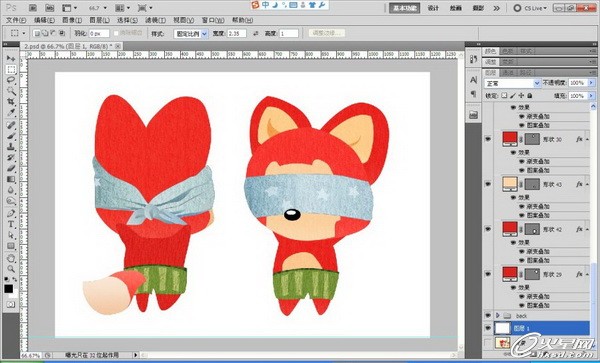
Task: Select the Healing Brush tool
Action: (11, 125)
